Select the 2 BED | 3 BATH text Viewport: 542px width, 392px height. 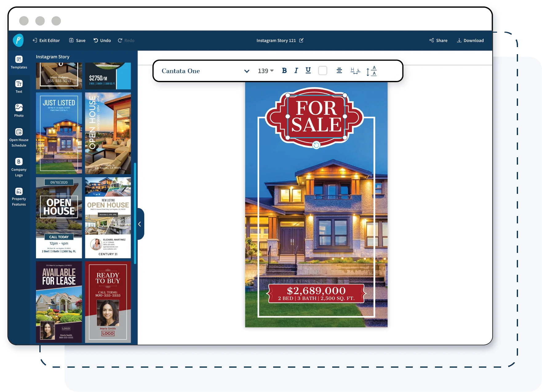pos(316,298)
